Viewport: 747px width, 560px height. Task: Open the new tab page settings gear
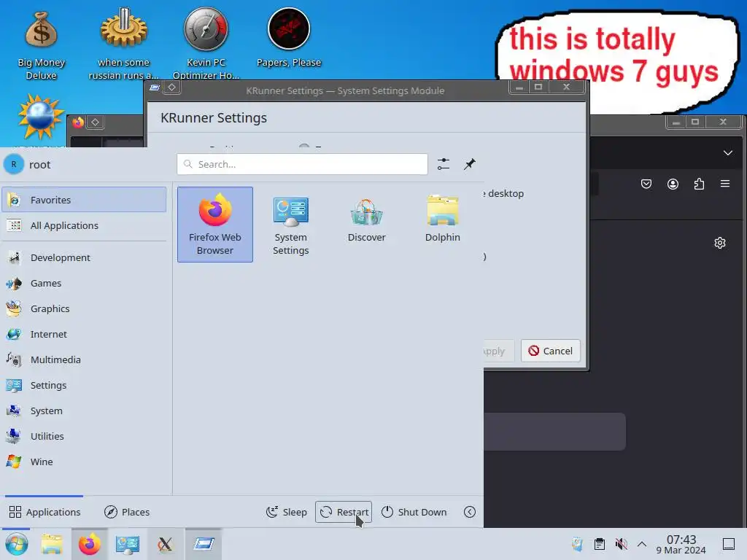point(720,243)
